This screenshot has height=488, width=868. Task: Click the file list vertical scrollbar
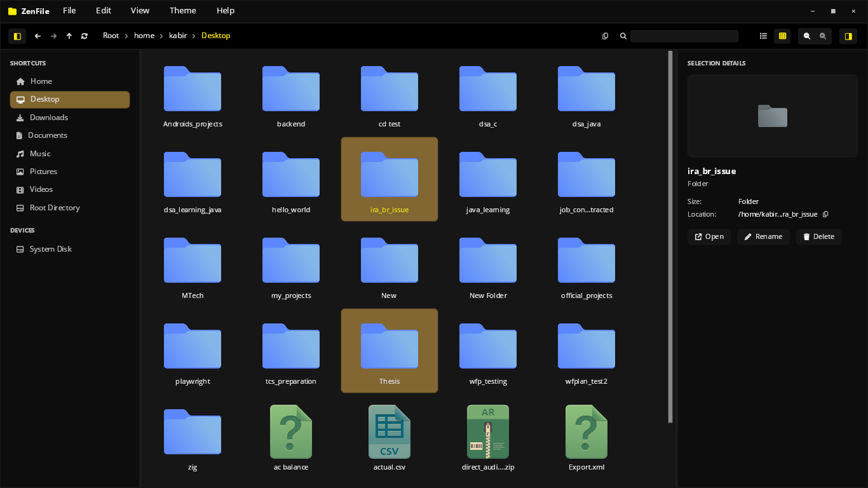point(670,236)
